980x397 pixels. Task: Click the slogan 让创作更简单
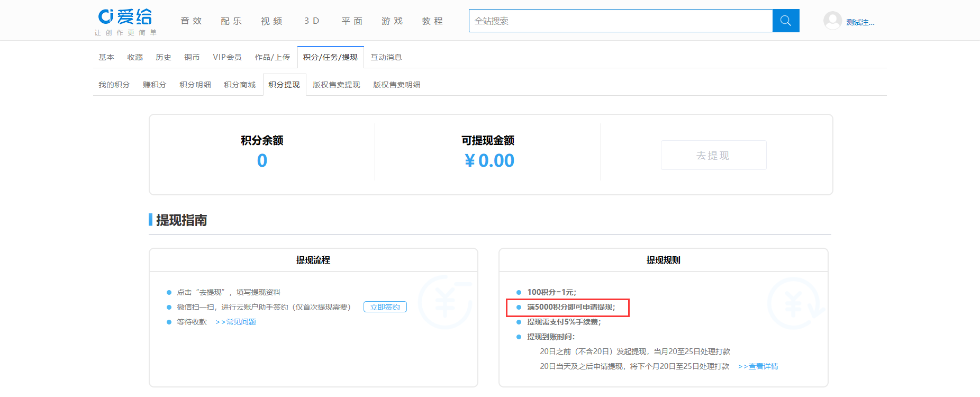click(x=125, y=33)
